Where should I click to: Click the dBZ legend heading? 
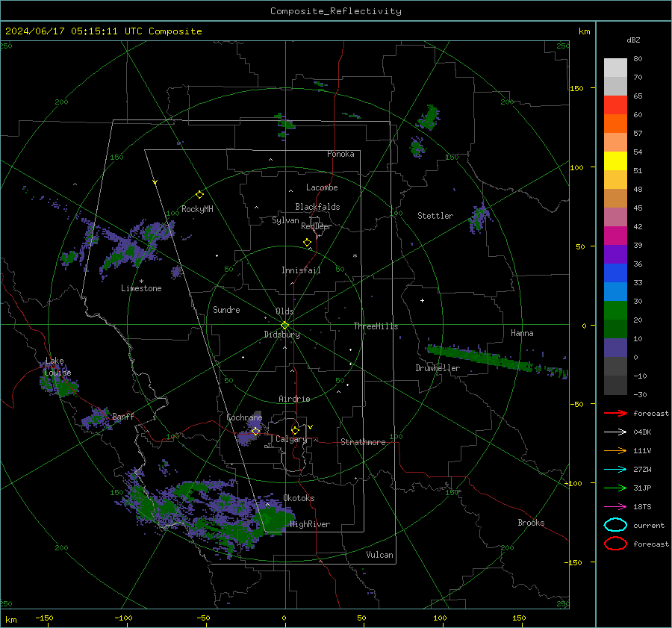[633, 40]
